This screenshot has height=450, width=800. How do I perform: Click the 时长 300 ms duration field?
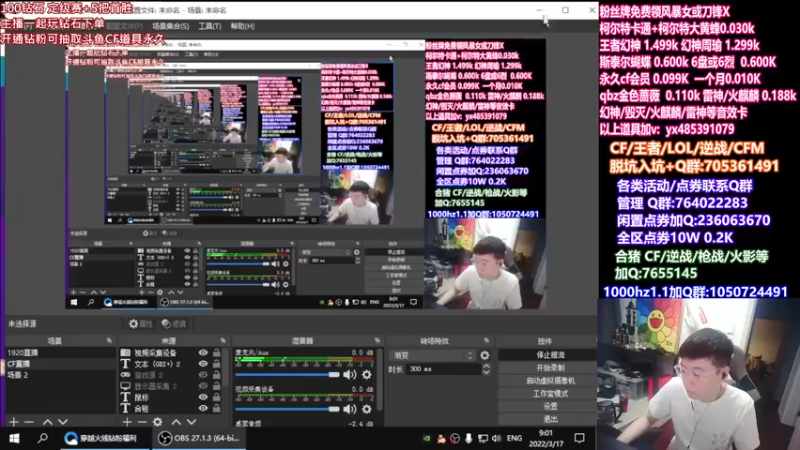[x=443, y=369]
